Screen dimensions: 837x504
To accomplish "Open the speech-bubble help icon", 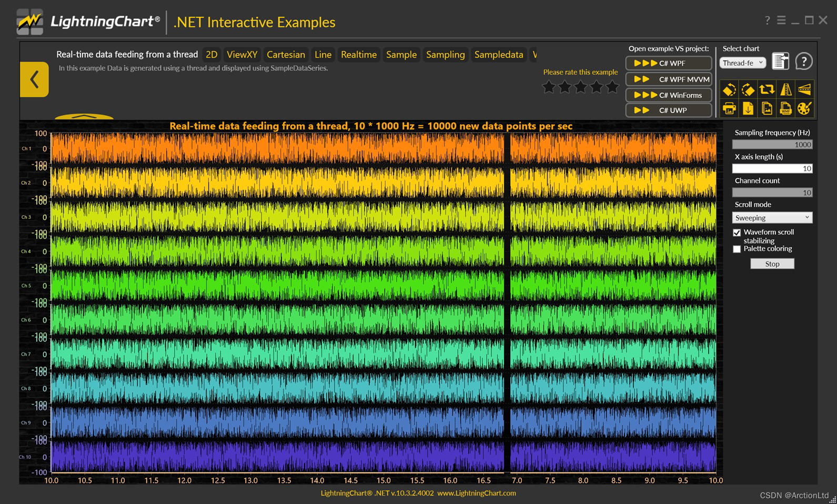I will (803, 62).
